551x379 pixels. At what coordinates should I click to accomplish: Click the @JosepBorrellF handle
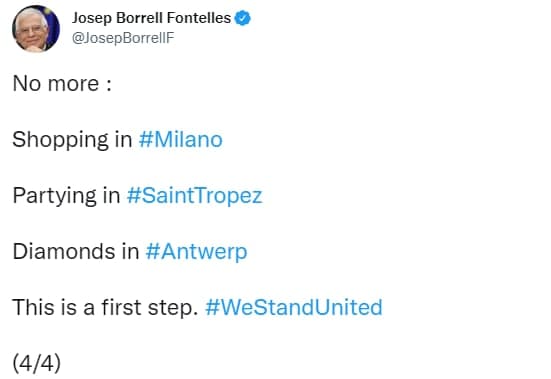pos(123,38)
